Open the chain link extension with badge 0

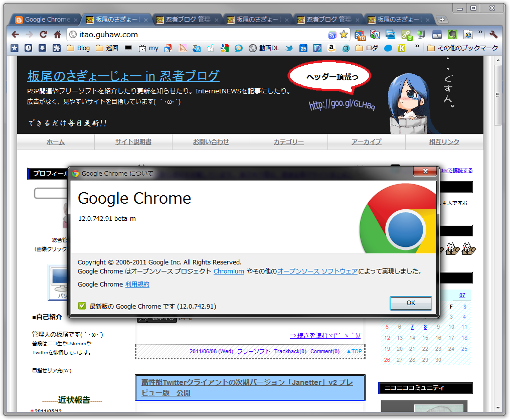[406, 35]
